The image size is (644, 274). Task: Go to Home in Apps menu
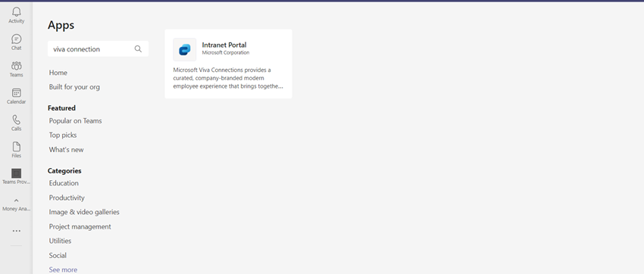[x=58, y=73]
